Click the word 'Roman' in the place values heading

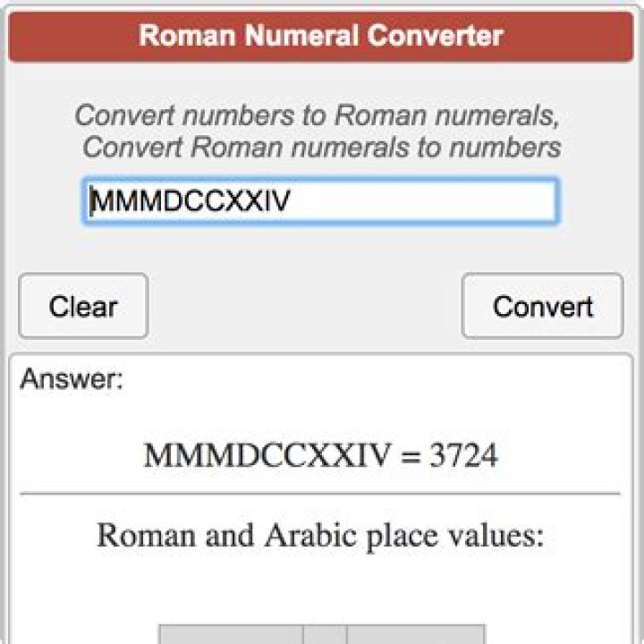(146, 535)
